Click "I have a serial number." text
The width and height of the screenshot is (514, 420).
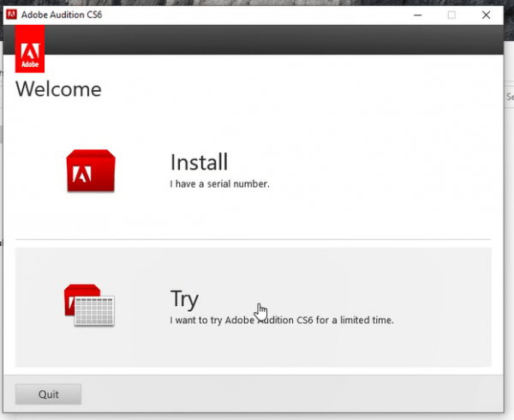(x=220, y=183)
